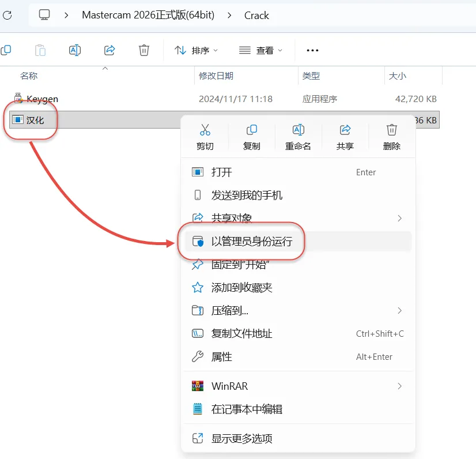This screenshot has width=476, height=459.
Task: Click the expand icon beside 显示更多选项
Action: [x=198, y=438]
